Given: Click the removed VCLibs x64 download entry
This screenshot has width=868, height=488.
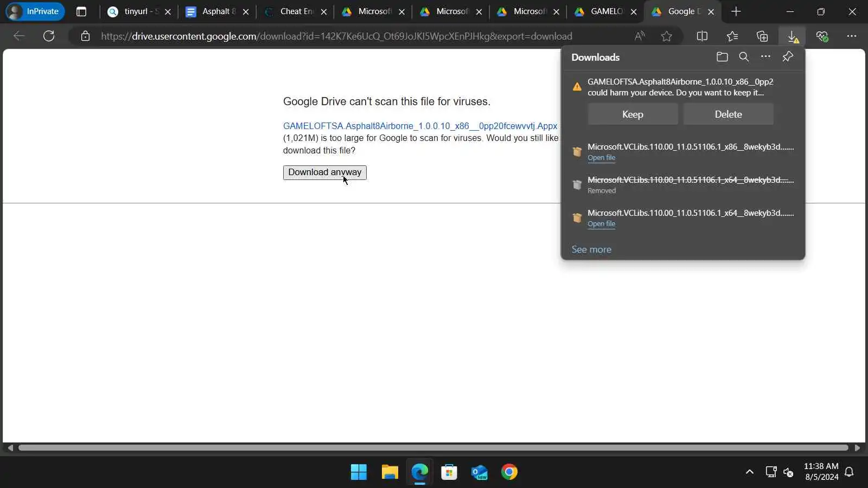Looking at the screenshot, I should point(682,185).
